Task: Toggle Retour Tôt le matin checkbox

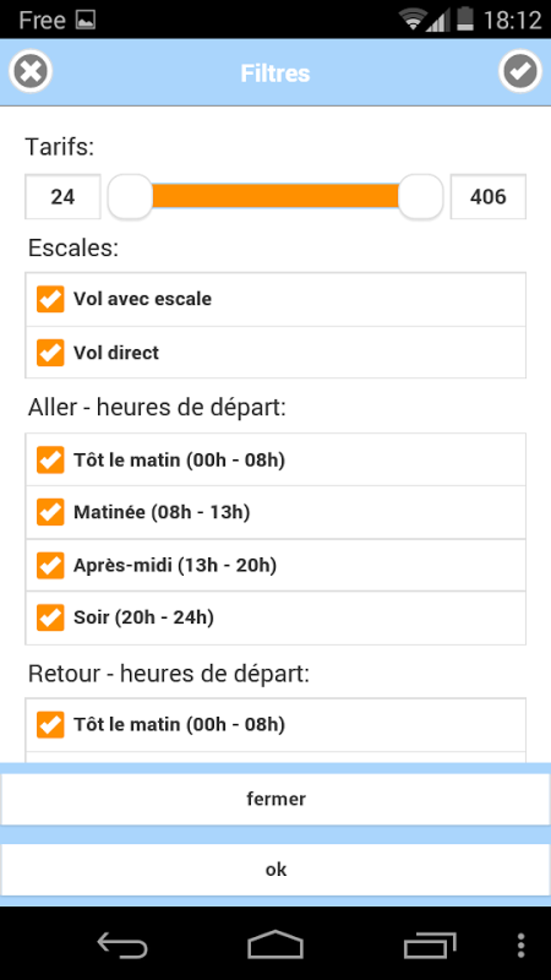Action: [50, 724]
